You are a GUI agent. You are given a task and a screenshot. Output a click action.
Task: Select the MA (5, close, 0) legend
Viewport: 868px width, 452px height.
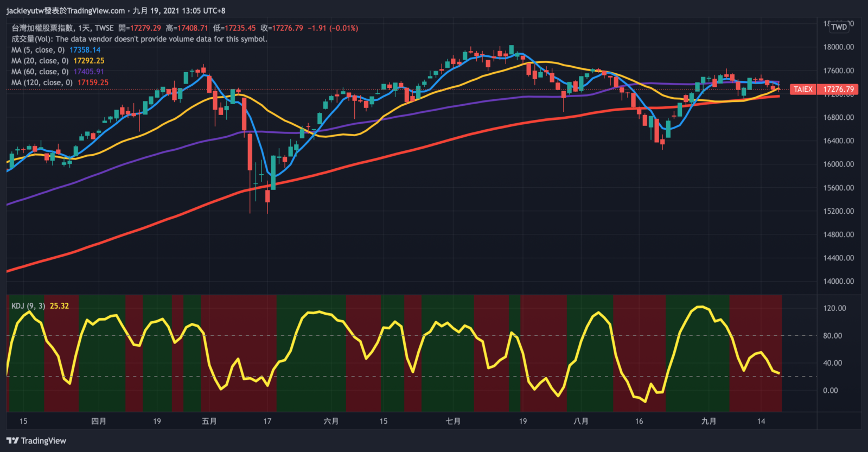(40, 50)
